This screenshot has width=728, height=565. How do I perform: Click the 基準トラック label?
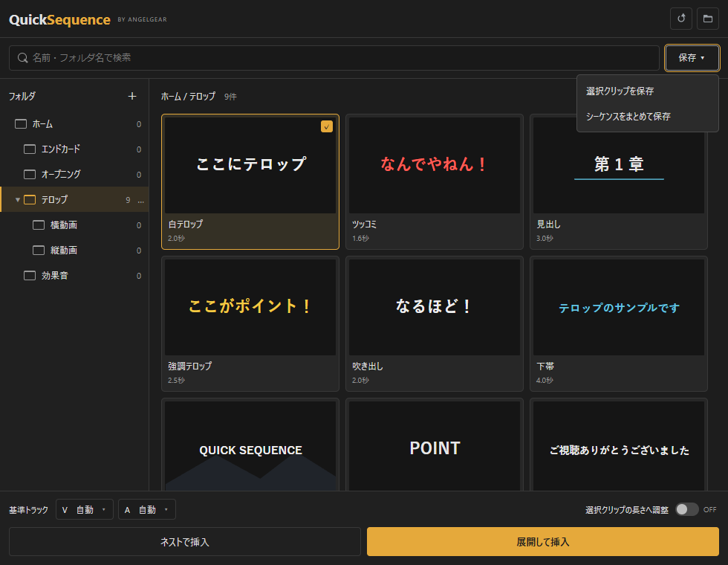click(x=28, y=510)
